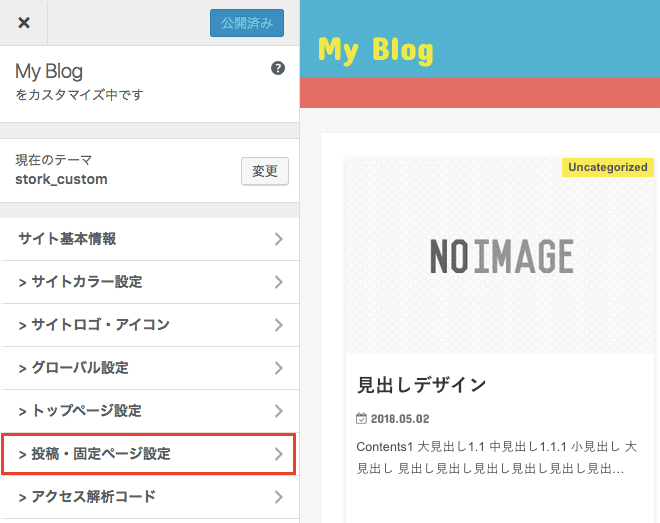
Task: Expand chevron on サイト基本情報 row
Action: coord(278,239)
